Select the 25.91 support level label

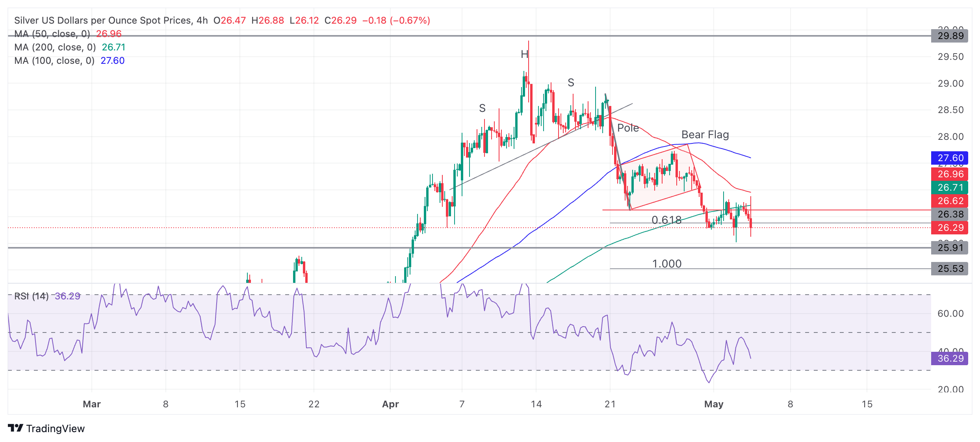pos(950,248)
